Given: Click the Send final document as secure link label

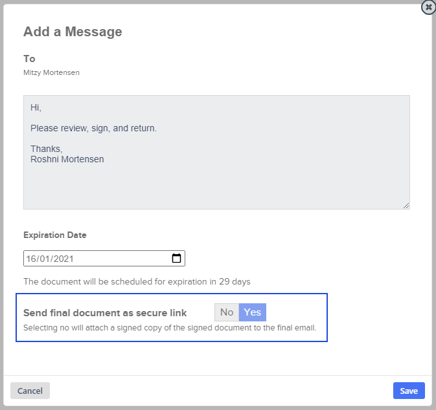Looking at the screenshot, I should pyautogui.click(x=105, y=313).
